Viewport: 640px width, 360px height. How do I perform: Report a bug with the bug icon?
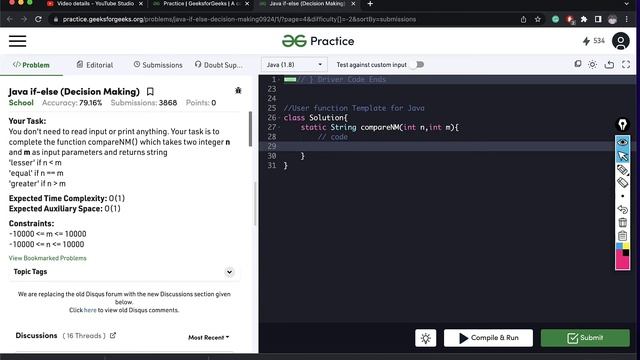click(238, 91)
